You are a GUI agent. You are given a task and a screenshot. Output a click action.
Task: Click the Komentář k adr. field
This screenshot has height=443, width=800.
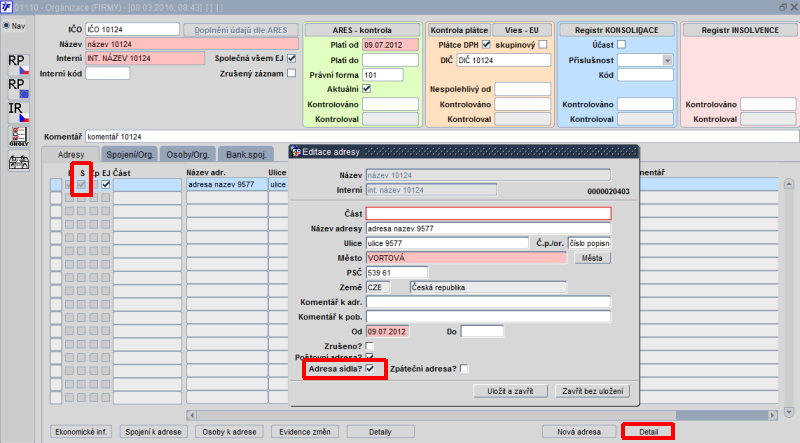point(488,302)
